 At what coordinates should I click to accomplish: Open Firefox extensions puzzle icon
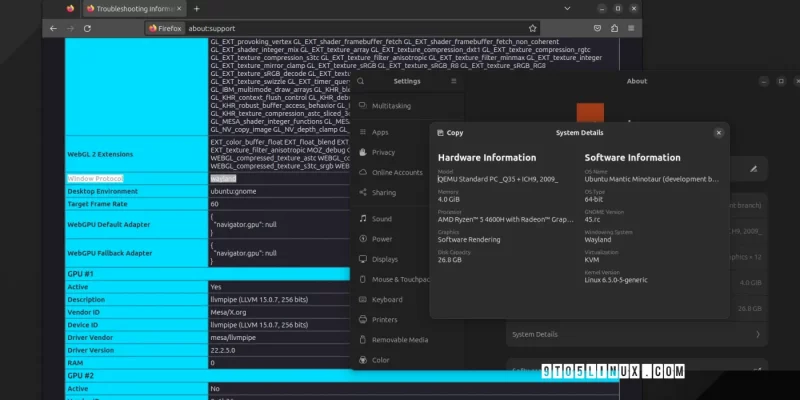point(614,29)
